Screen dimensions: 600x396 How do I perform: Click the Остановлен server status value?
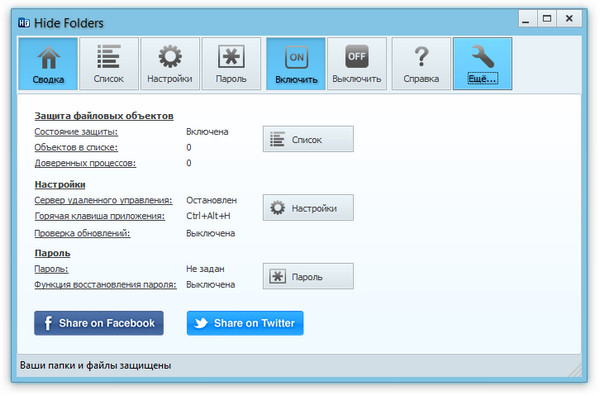212,200
